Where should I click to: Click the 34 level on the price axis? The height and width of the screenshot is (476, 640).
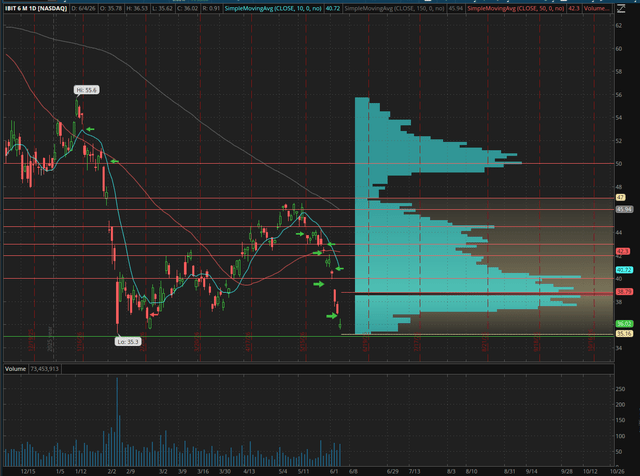[619, 348]
